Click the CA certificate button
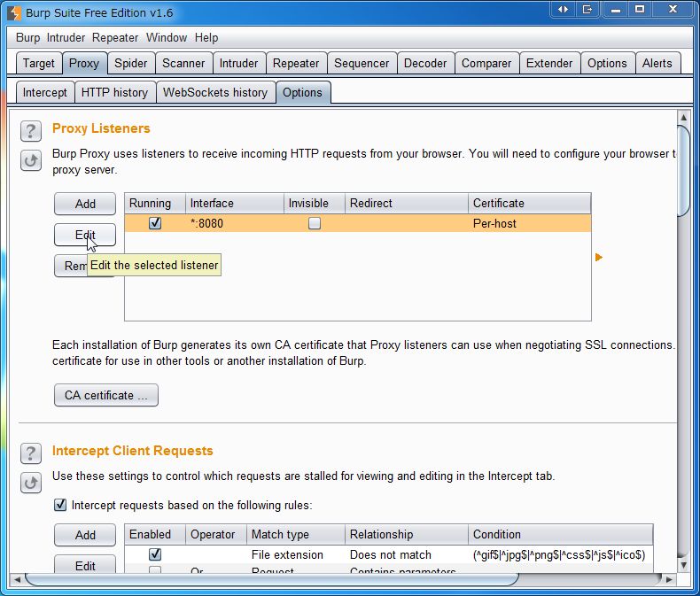 (x=106, y=395)
